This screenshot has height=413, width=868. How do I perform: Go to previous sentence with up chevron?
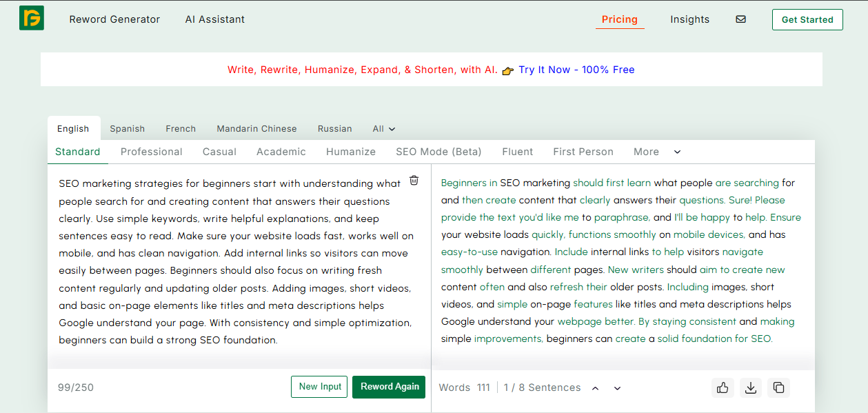click(595, 388)
